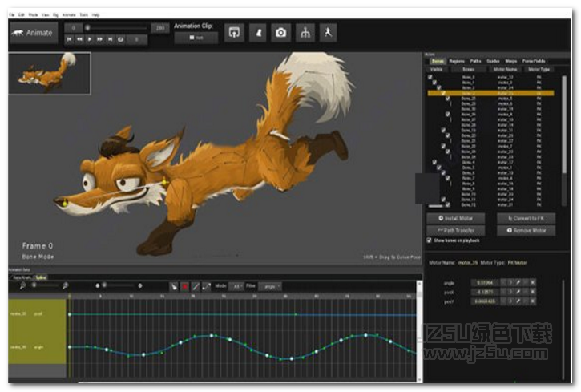This screenshot has width=581, height=392.
Task: Click the angle value input field
Action: (485, 282)
